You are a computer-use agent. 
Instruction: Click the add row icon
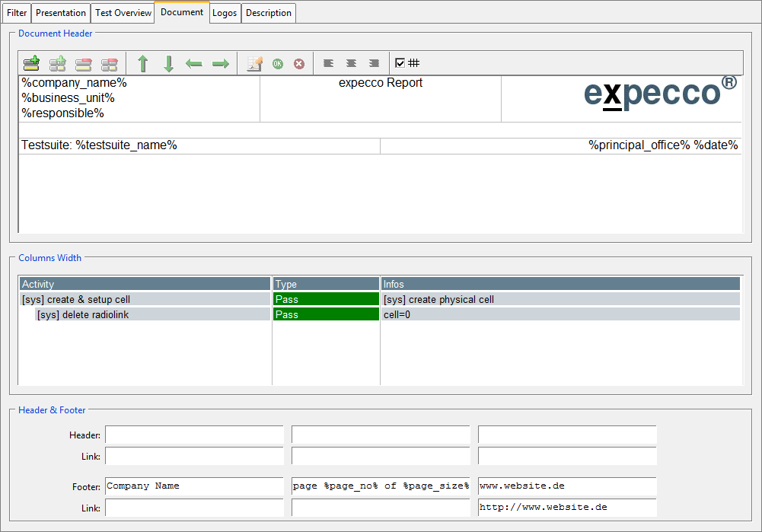tap(31, 64)
